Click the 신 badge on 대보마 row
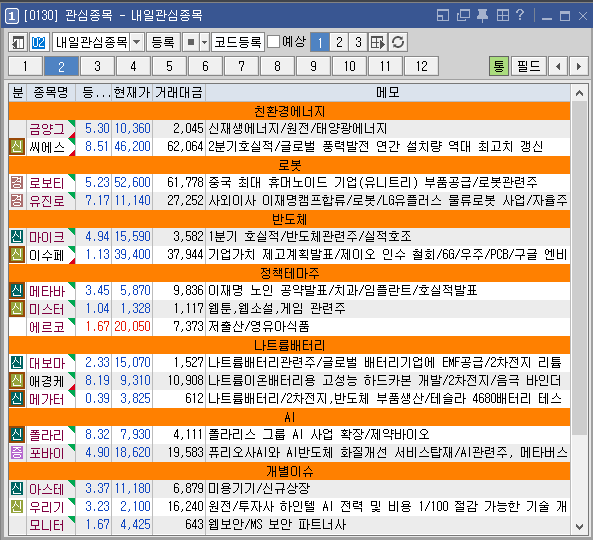593x540 pixels. [17, 363]
